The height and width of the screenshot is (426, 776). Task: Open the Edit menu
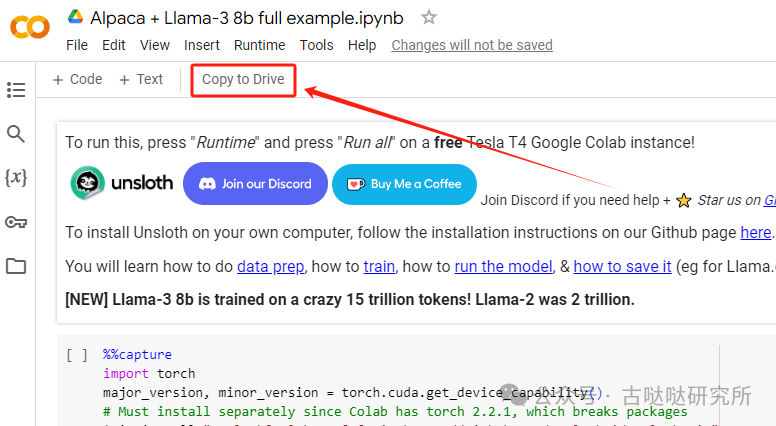click(x=113, y=45)
